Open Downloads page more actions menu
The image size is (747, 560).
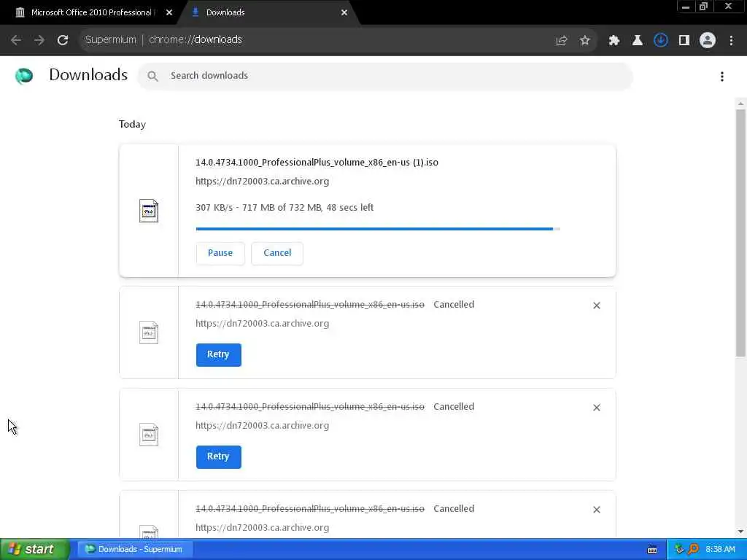tap(722, 77)
